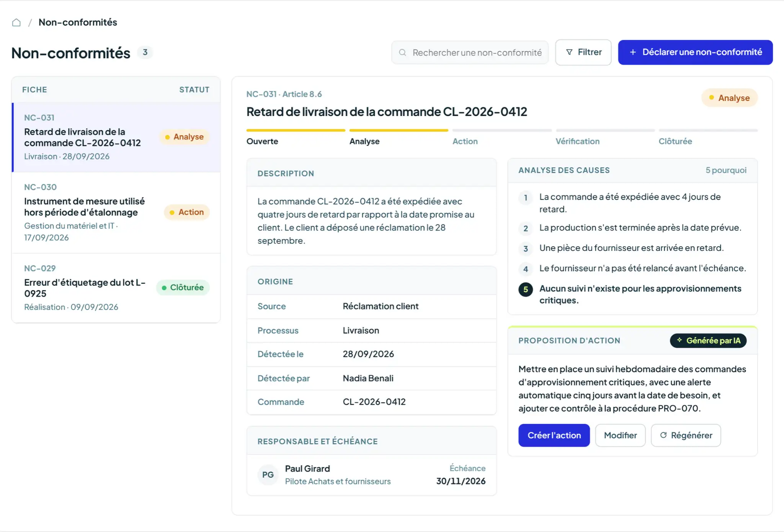Viewport: 784px width, 532px height.
Task: Click the step 5 root cause number
Action: coord(526,290)
